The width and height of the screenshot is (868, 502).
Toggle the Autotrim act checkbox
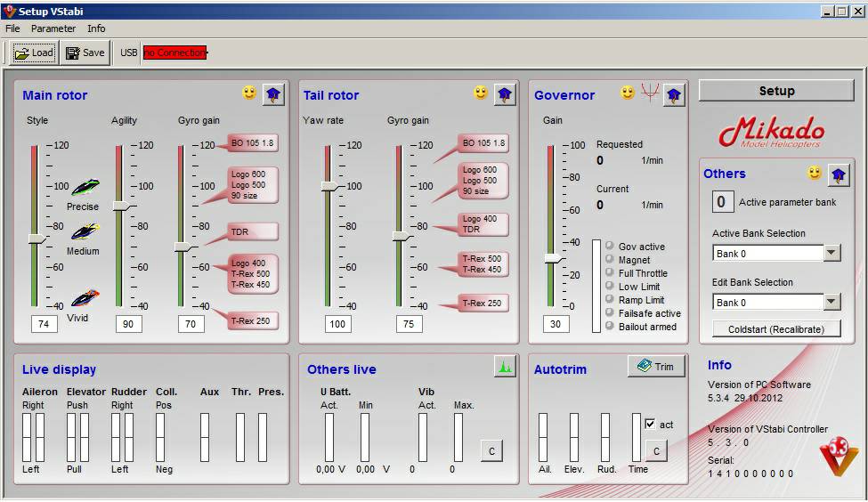click(650, 425)
